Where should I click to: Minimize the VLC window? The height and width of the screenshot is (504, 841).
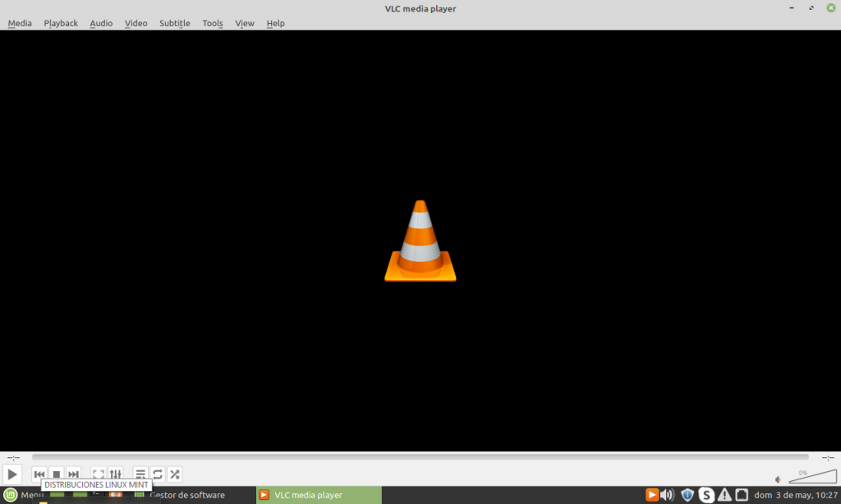791,8
